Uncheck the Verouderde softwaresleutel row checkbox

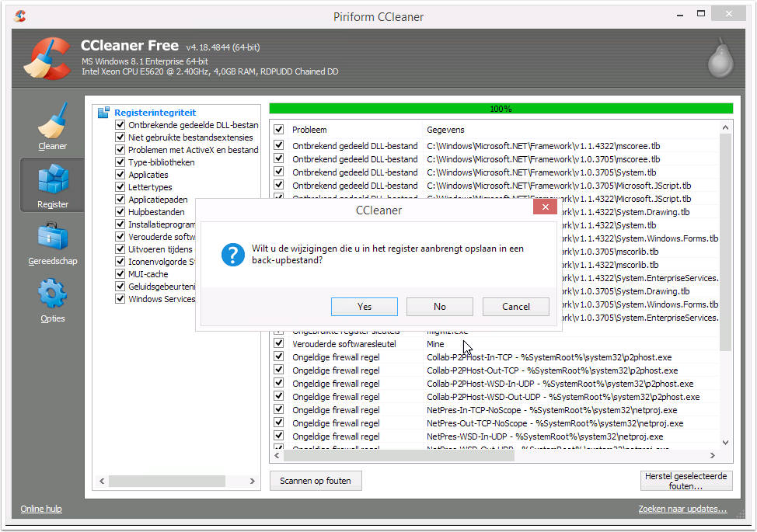(x=278, y=343)
